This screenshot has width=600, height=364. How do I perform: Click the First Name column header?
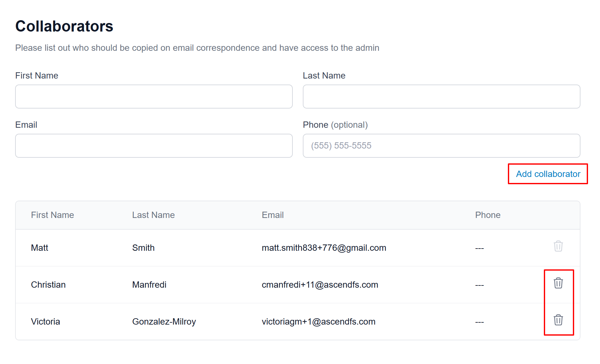(52, 215)
